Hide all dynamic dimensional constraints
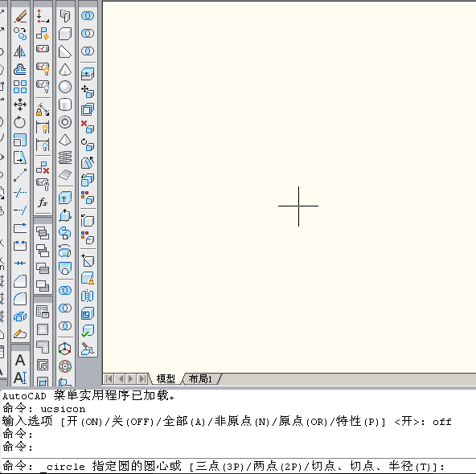The width and height of the screenshot is (476, 474). (x=43, y=145)
